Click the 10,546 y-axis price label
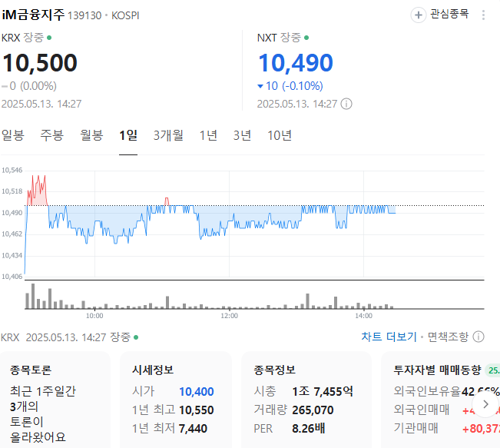This screenshot has width=500, height=448. [x=12, y=171]
